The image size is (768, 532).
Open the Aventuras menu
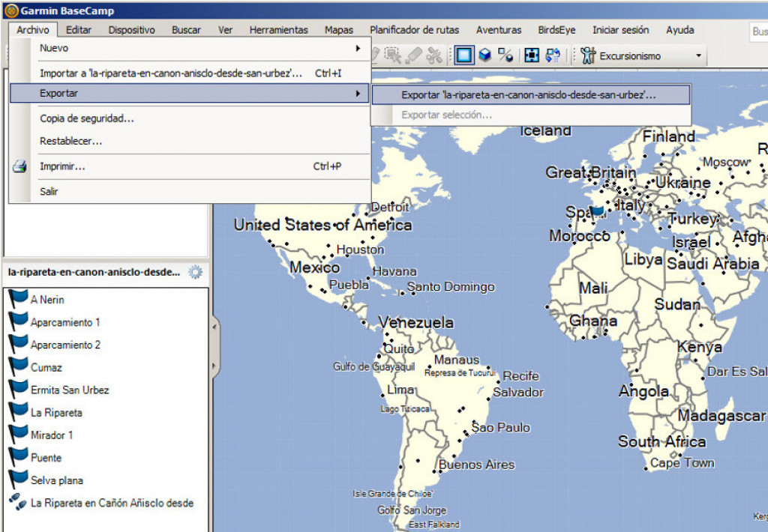499,30
